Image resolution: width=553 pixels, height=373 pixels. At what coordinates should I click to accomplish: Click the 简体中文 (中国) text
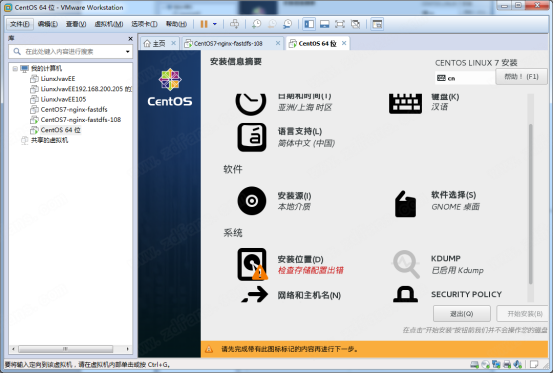pos(306,143)
